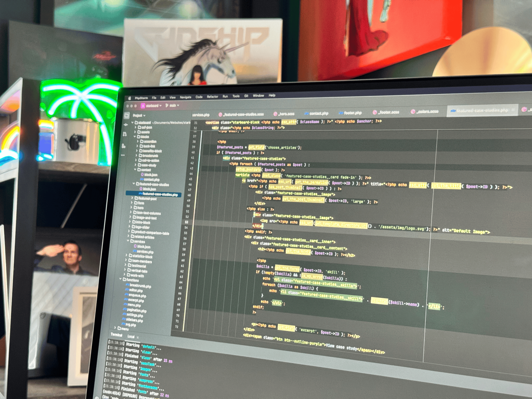Open the Project view selector dropdown
Viewport: 532px width, 399px height.
(139, 115)
